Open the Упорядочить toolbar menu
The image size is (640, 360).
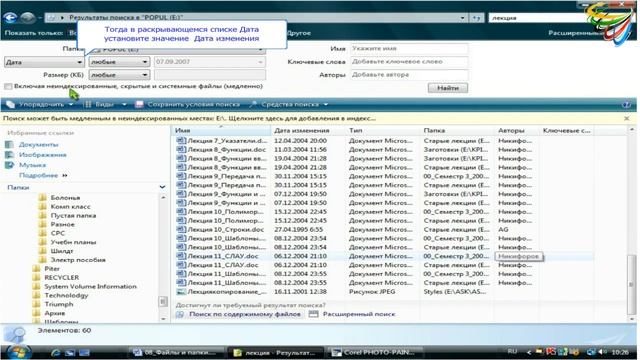[40, 104]
